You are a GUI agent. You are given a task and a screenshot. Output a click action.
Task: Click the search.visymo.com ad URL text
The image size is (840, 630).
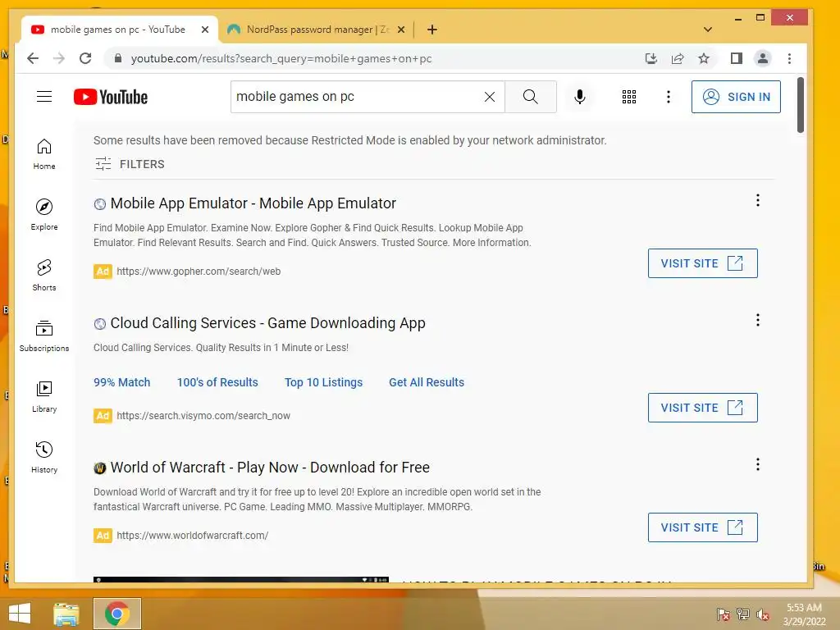203,416
